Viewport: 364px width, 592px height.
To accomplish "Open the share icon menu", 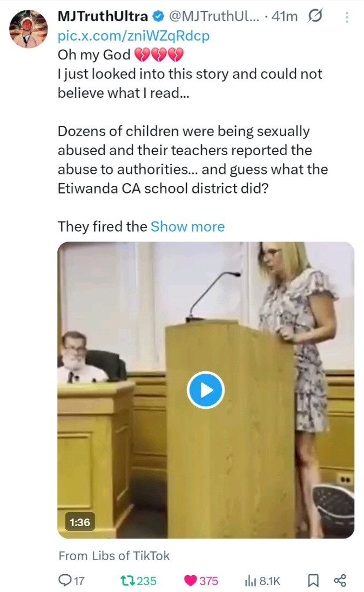I will (x=340, y=581).
